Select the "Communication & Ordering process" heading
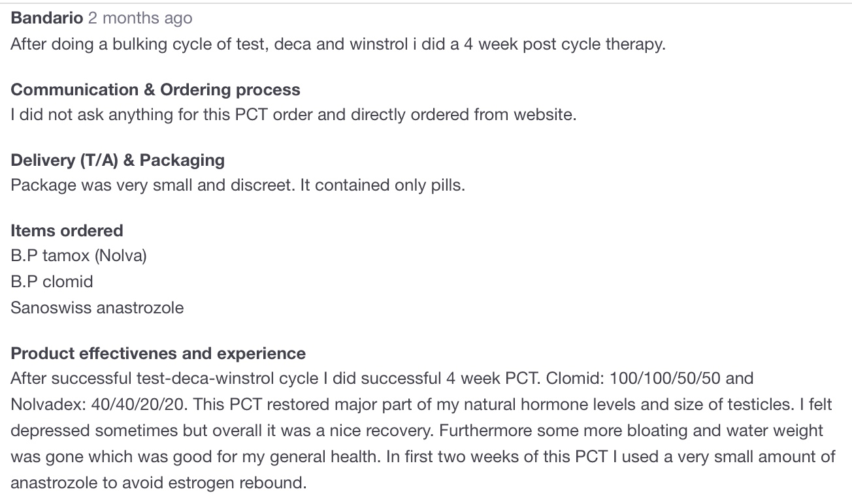The width and height of the screenshot is (852, 504). (156, 89)
